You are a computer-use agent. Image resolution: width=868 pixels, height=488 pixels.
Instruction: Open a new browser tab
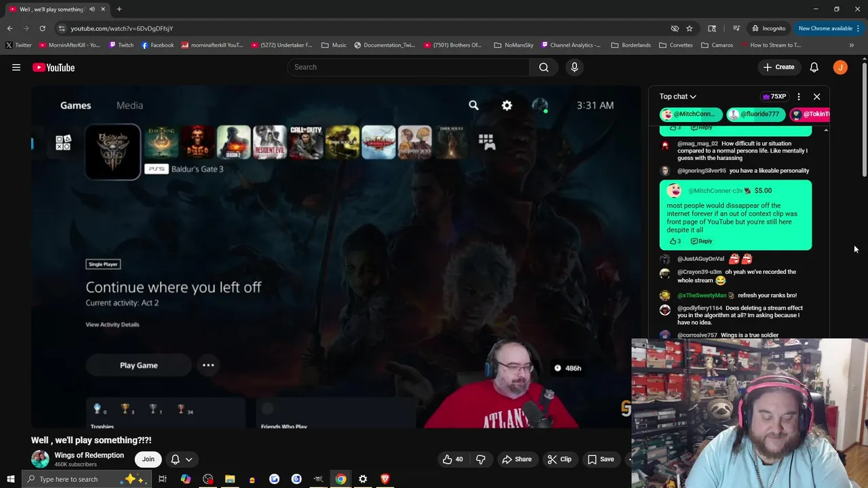click(x=119, y=9)
